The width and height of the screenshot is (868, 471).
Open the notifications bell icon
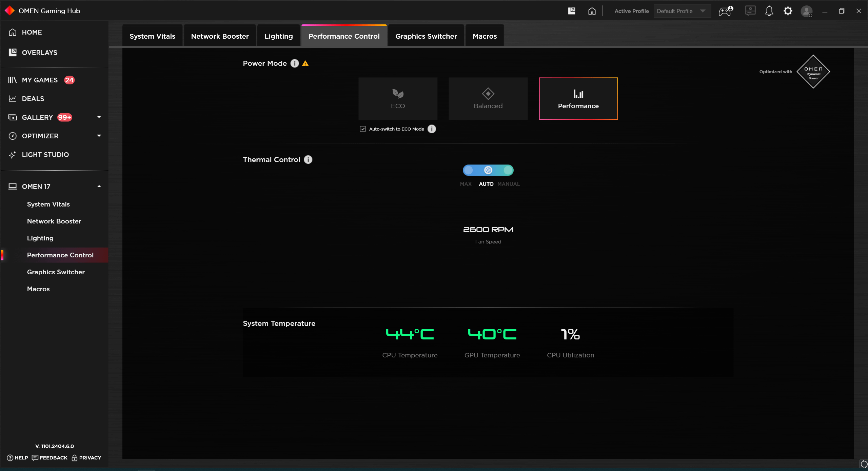point(769,11)
